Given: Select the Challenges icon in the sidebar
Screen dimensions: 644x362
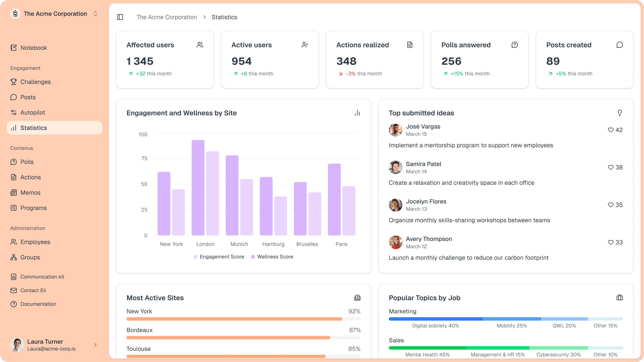Looking at the screenshot, I should pyautogui.click(x=14, y=82).
